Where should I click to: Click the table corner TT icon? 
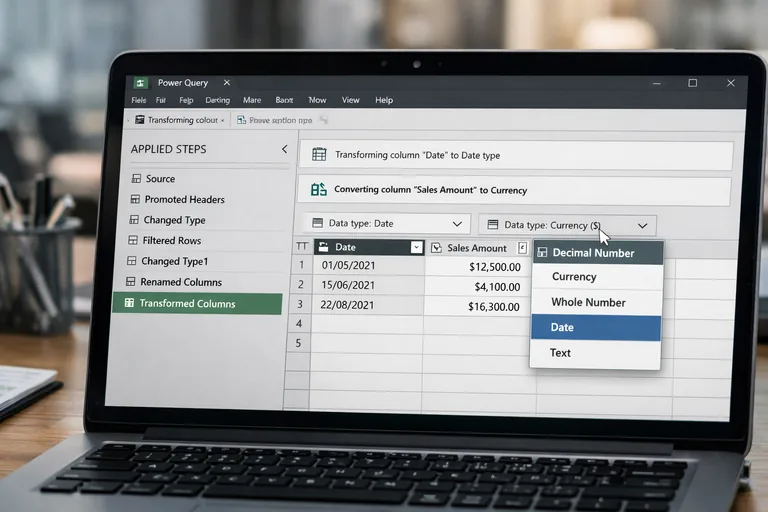pyautogui.click(x=302, y=246)
